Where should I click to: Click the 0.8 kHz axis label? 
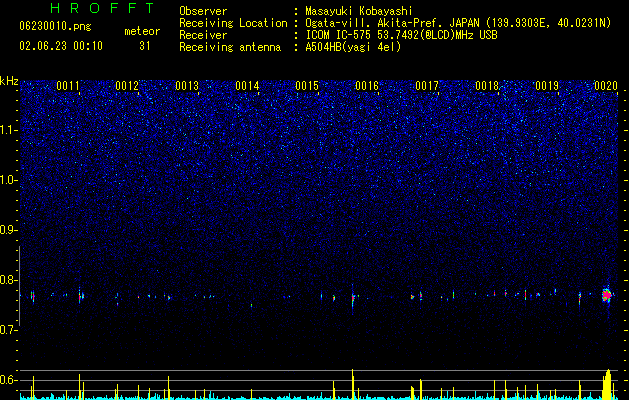(9, 280)
